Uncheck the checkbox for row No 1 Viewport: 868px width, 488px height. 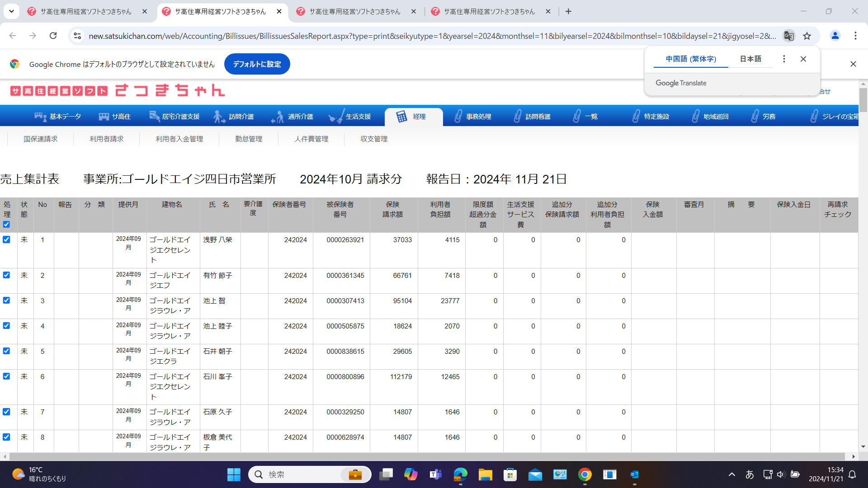[6, 239]
